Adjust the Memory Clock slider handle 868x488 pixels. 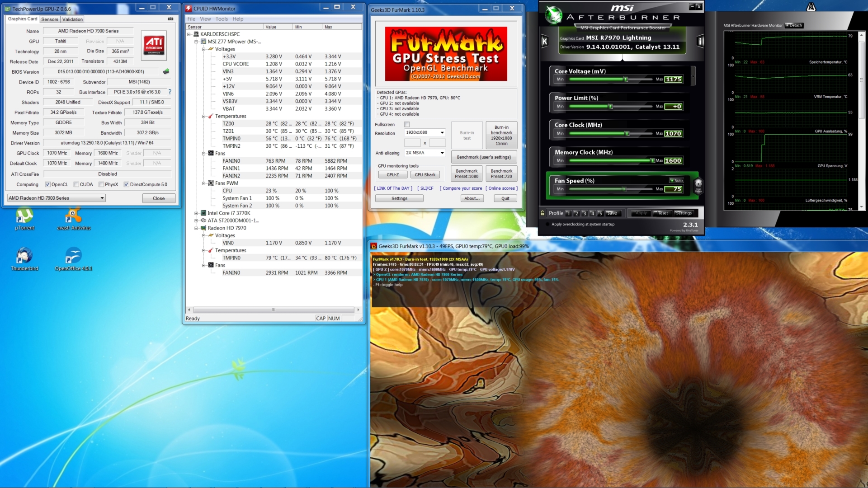pos(652,160)
